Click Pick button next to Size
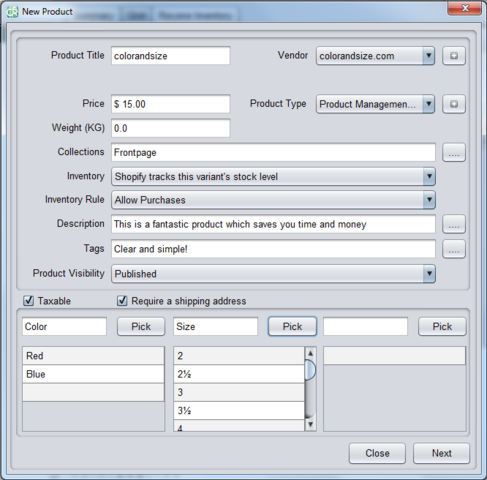The width and height of the screenshot is (487, 480). (292, 326)
